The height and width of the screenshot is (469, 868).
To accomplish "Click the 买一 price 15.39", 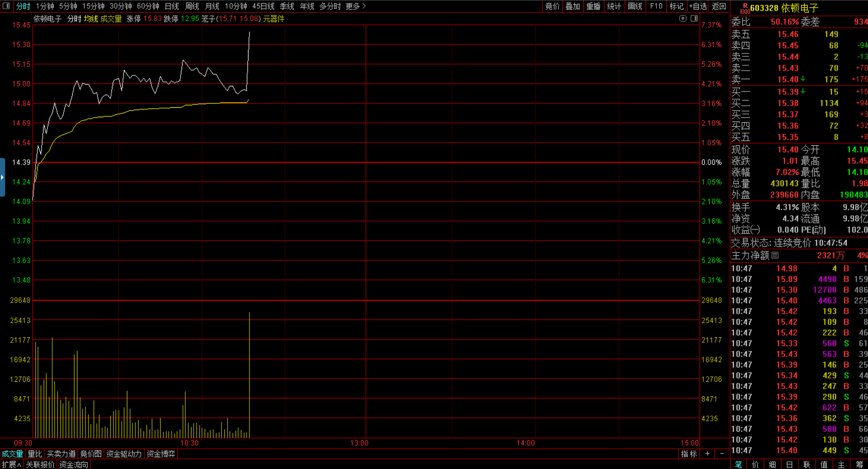I will (788, 92).
